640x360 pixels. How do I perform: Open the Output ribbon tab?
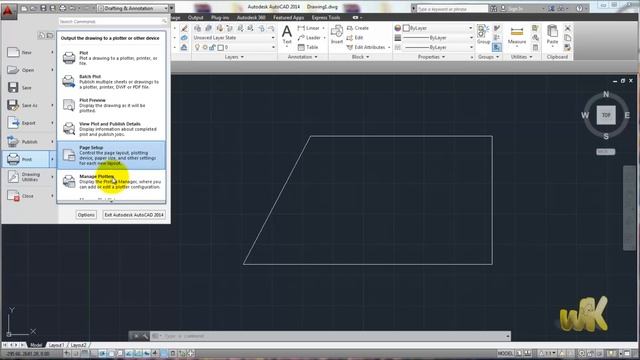196,18
